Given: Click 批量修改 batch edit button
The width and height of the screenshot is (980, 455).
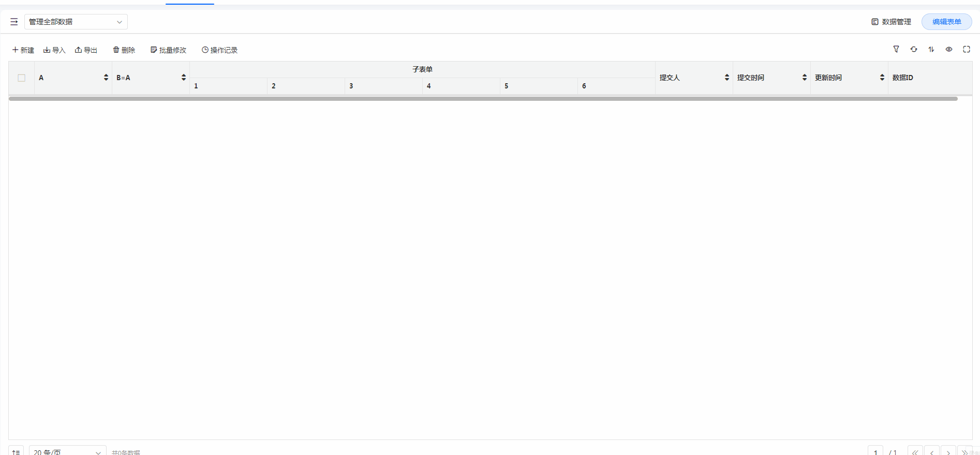Looking at the screenshot, I should 168,50.
